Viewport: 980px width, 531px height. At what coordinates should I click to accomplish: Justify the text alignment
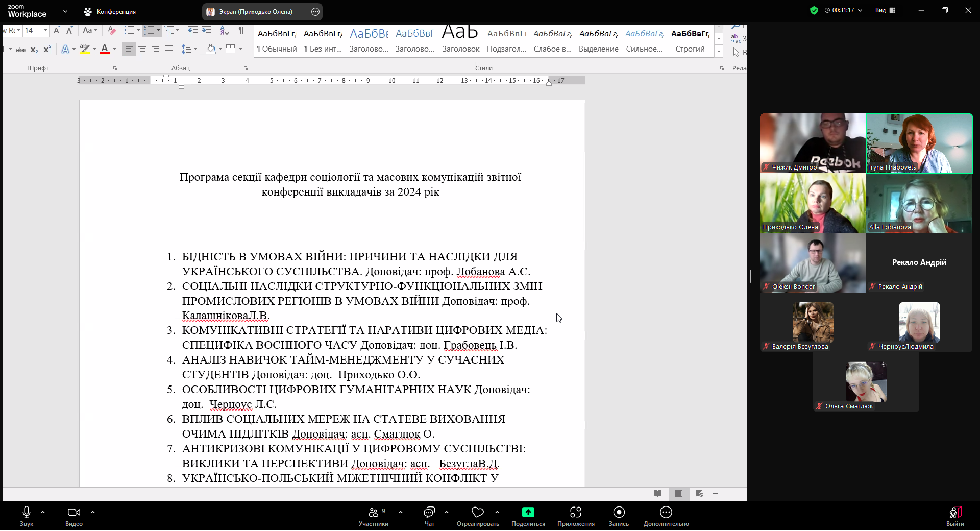click(x=169, y=50)
